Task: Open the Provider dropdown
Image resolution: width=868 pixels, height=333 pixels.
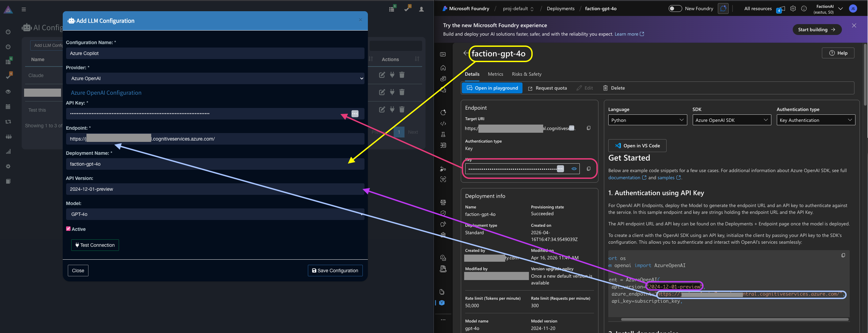Action: click(215, 78)
